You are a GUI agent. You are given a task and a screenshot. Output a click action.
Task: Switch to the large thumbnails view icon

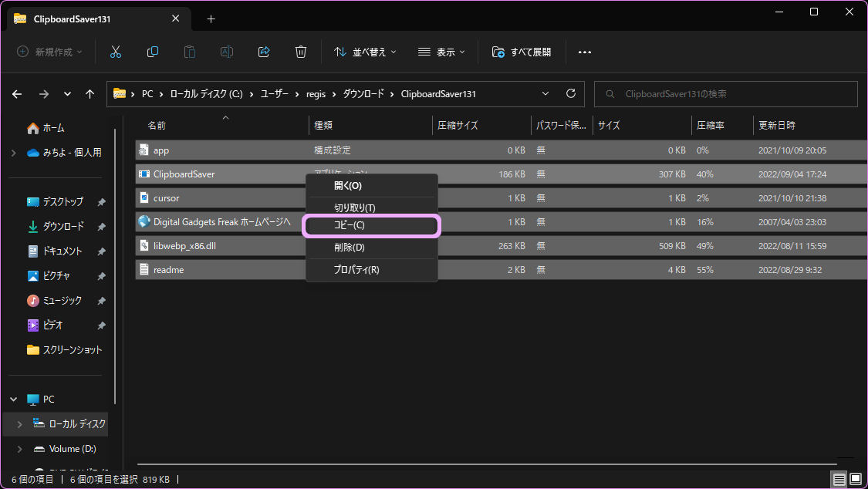(856, 480)
